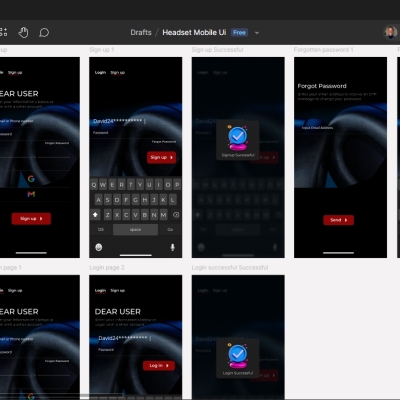Click the Log in button in Login page 2
This screenshot has width=400, height=400.
[159, 366]
